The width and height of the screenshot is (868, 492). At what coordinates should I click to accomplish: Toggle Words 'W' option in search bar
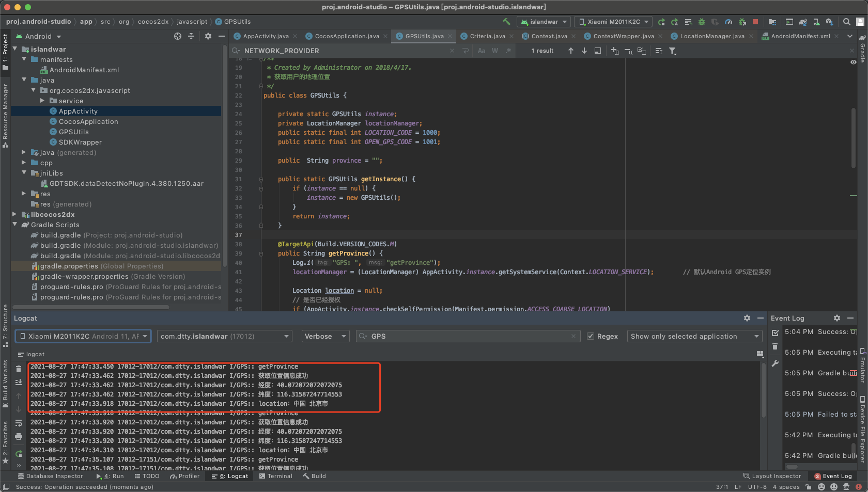pyautogui.click(x=495, y=51)
